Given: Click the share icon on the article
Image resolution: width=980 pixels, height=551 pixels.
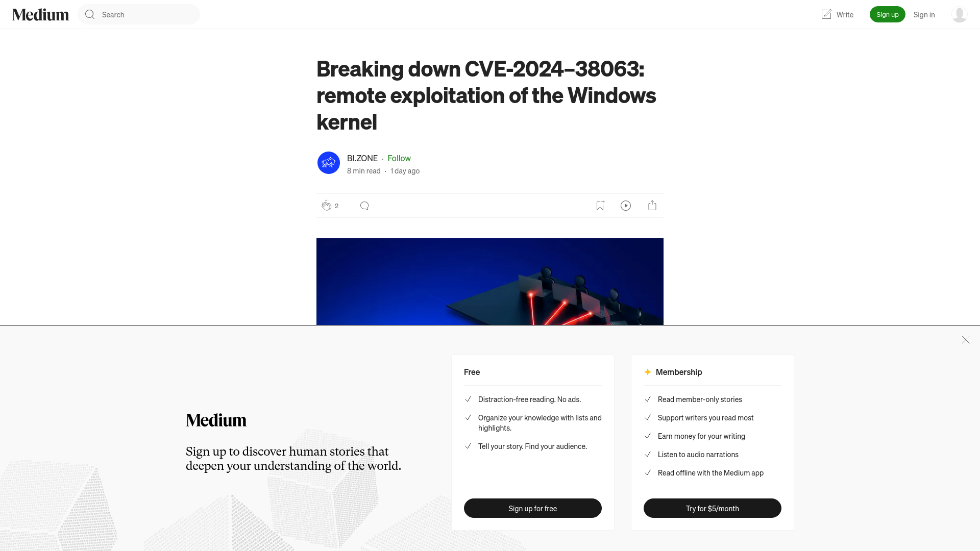Looking at the screenshot, I should tap(652, 205).
